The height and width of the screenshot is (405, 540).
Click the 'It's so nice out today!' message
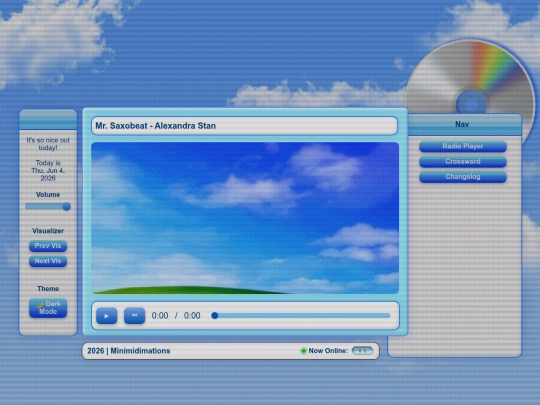point(48,144)
